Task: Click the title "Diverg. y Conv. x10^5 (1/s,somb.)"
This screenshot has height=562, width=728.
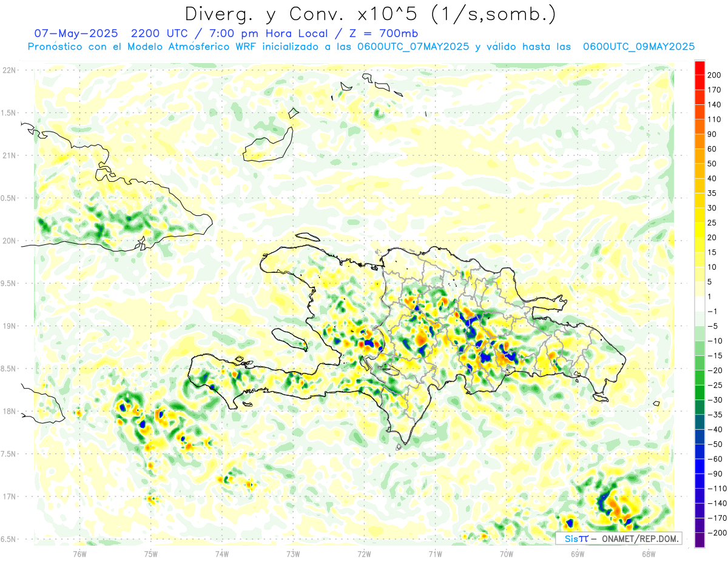Action: [369, 13]
